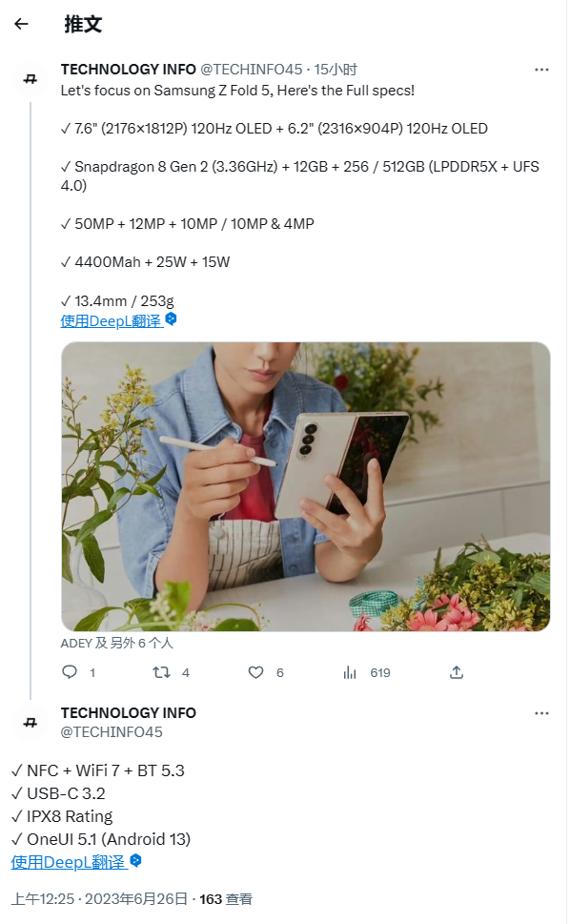Like the tweet with heart icon
The image size is (570, 924).
(x=255, y=672)
